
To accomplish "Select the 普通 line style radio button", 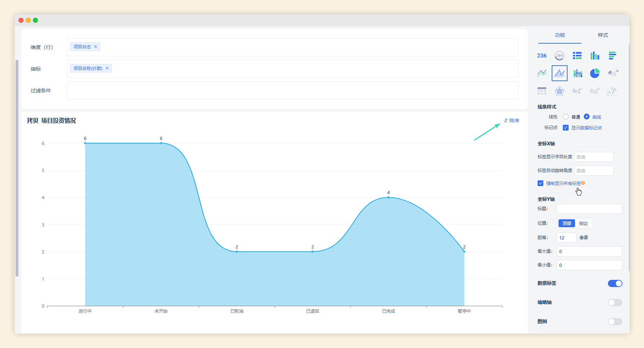I will [566, 116].
